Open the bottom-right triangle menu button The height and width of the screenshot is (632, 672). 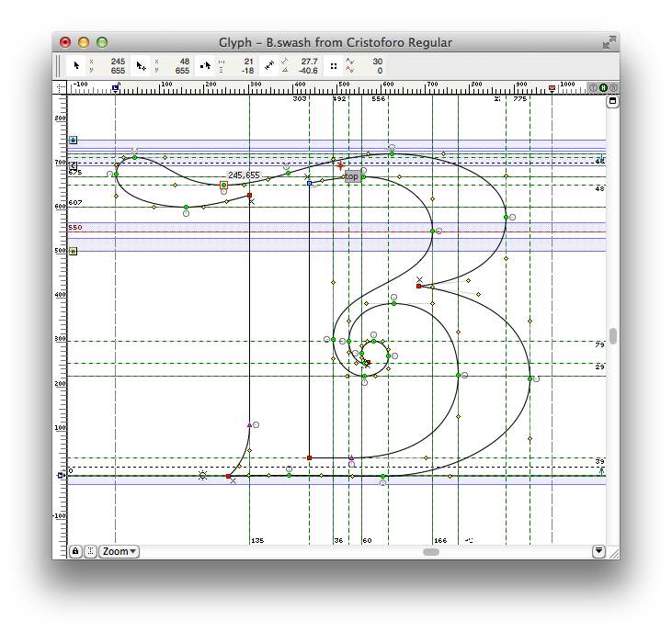point(598,551)
